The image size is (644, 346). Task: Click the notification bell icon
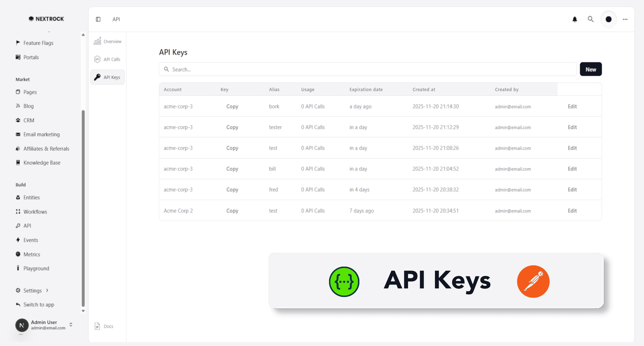coord(575,19)
